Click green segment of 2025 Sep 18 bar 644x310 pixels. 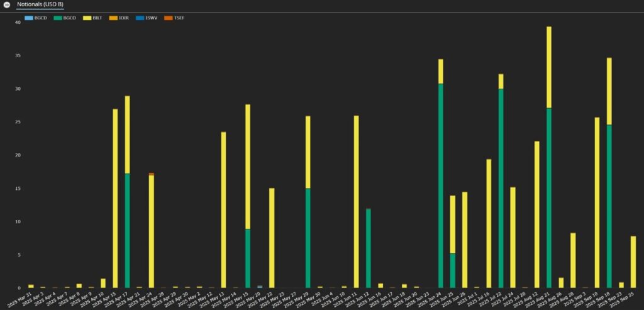(x=609, y=206)
